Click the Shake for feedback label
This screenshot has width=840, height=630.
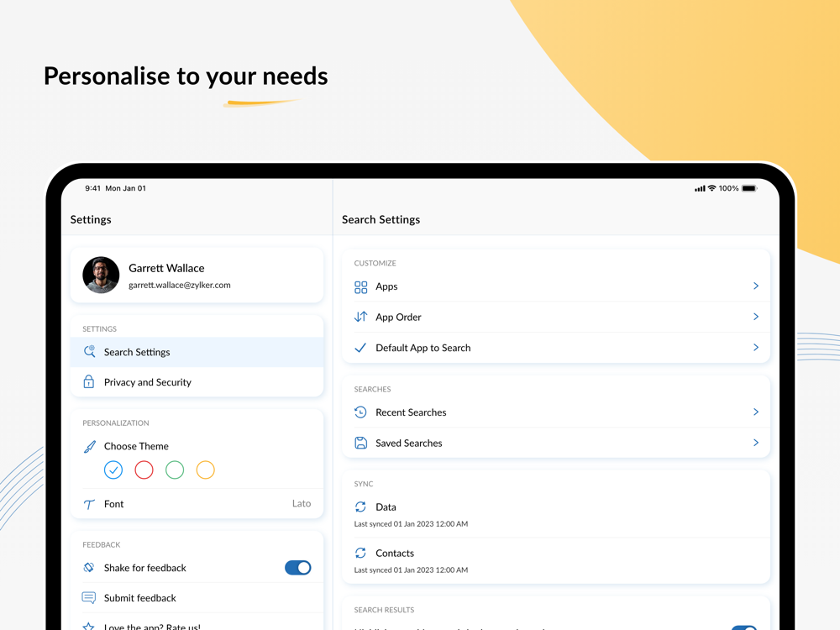(144, 568)
